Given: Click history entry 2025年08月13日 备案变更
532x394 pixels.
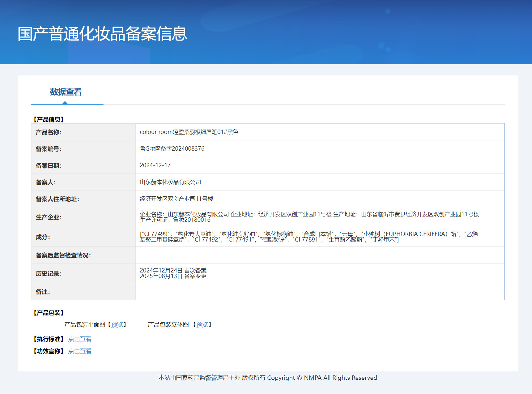Looking at the screenshot, I should 173,276.
